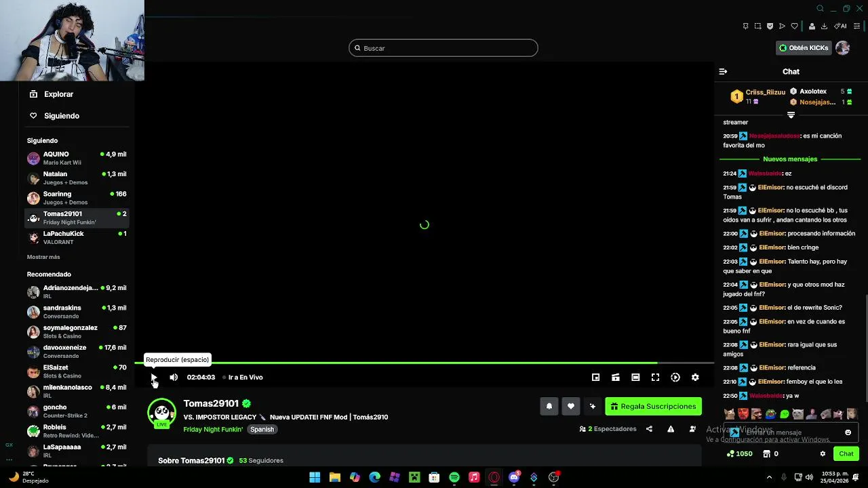This screenshot has width=868, height=488.
Task: Click the browser search magnifier icon
Action: pyautogui.click(x=820, y=9)
